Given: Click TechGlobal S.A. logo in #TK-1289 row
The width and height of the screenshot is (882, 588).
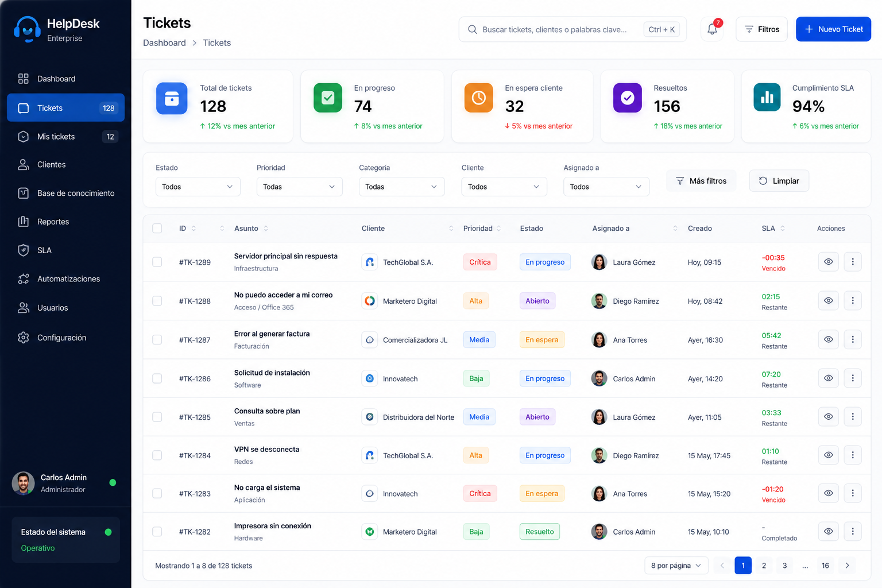Looking at the screenshot, I should tap(370, 262).
